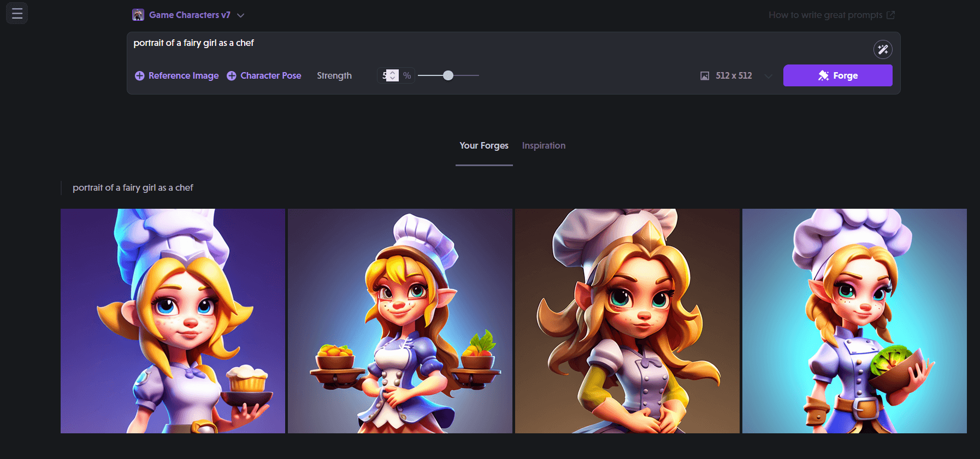
Task: Click the Game Characters v7 model avatar
Action: point(138,15)
